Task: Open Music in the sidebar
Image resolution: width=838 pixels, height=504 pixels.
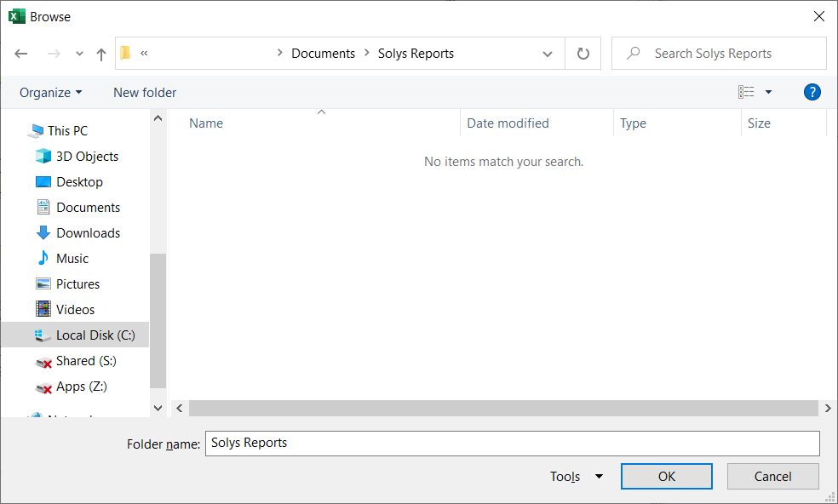Action: pos(72,259)
